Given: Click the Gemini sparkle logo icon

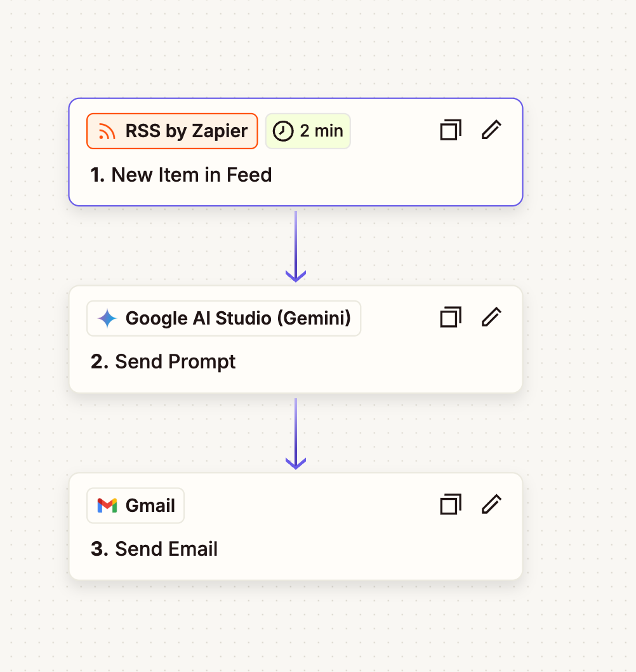Looking at the screenshot, I should (x=107, y=318).
